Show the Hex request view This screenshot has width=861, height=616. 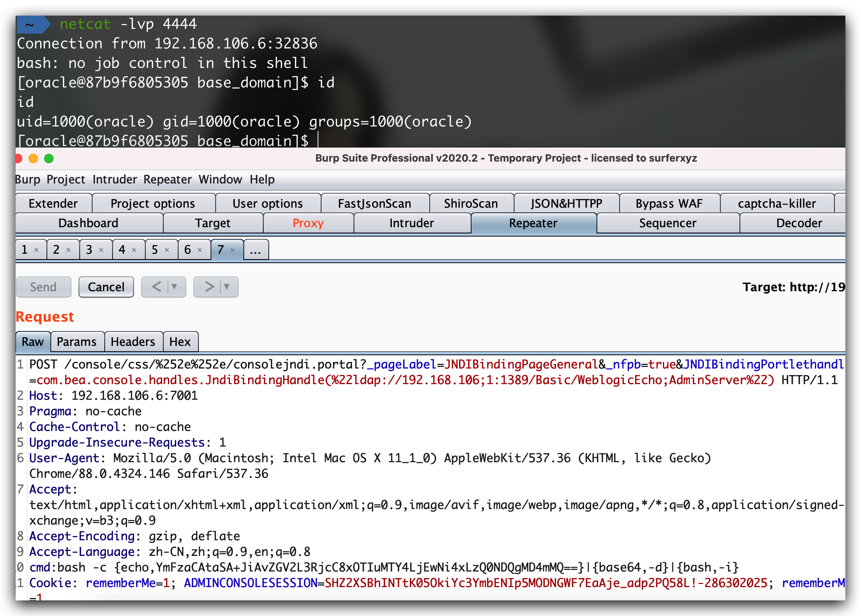(x=180, y=342)
